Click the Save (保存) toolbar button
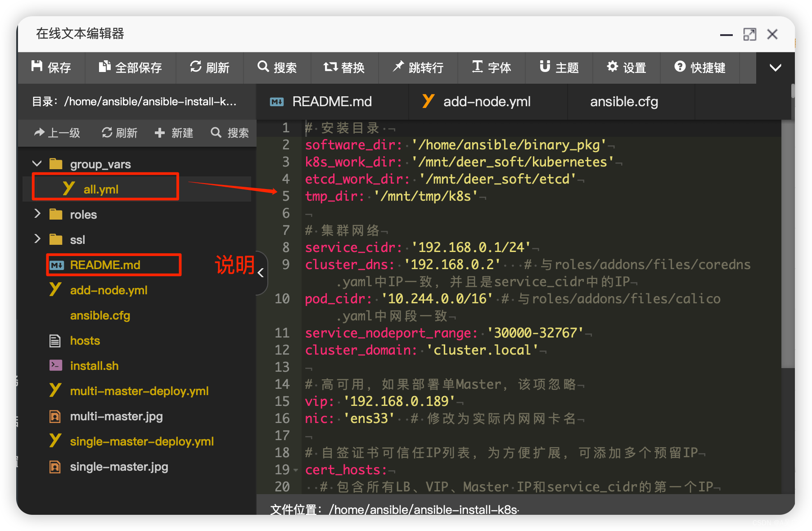The image size is (812, 531). (51, 67)
